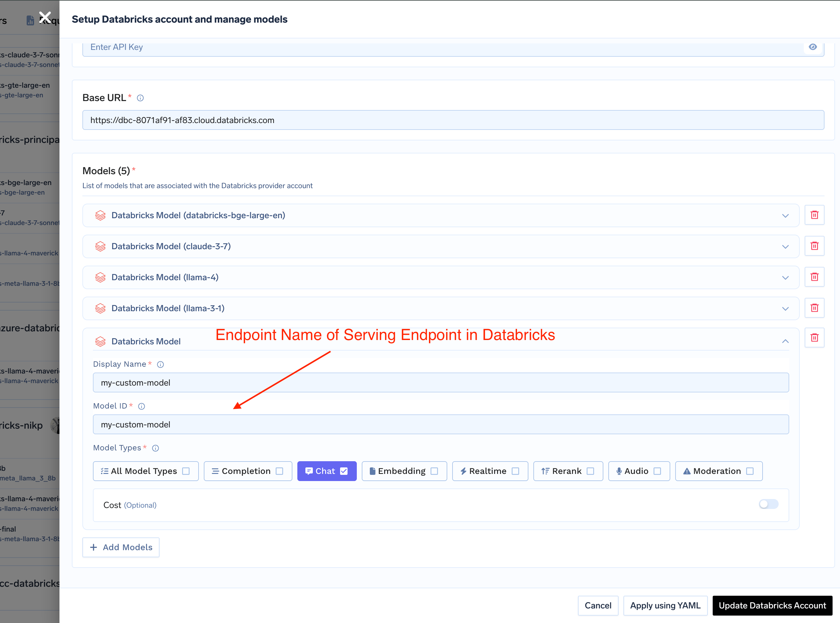Click Apply using YAML
This screenshot has height=623, width=840.
click(665, 606)
